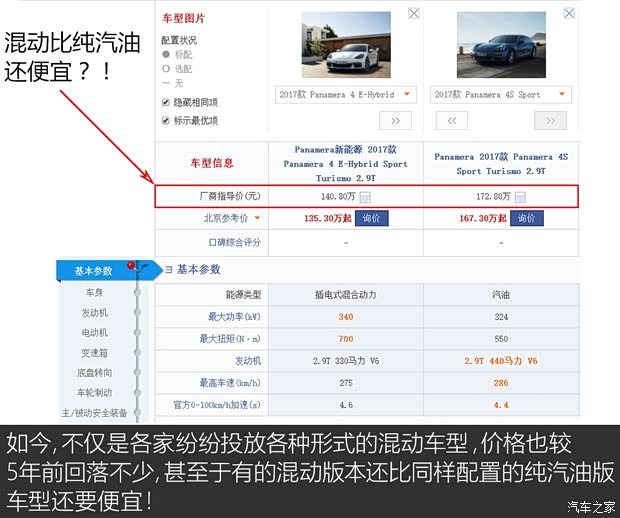Click the 2.9T 440马力 V6 engine cell
Screen dimensions: 620x518
pos(501,361)
